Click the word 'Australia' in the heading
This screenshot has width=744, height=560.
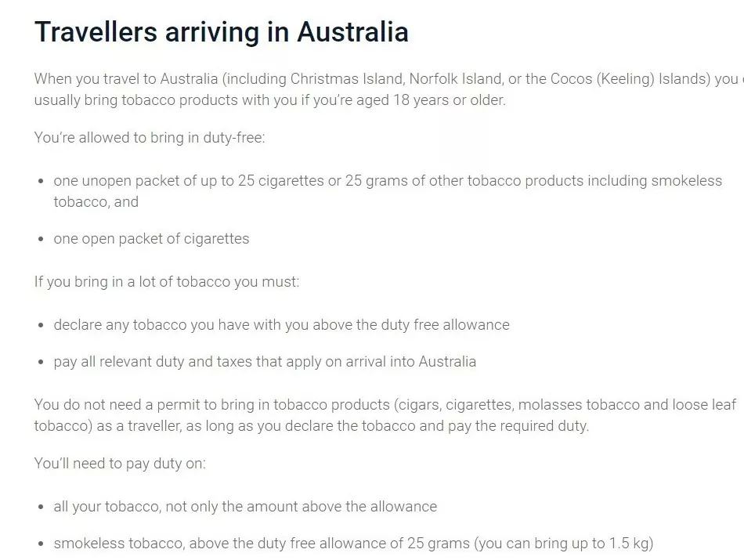tap(352, 32)
